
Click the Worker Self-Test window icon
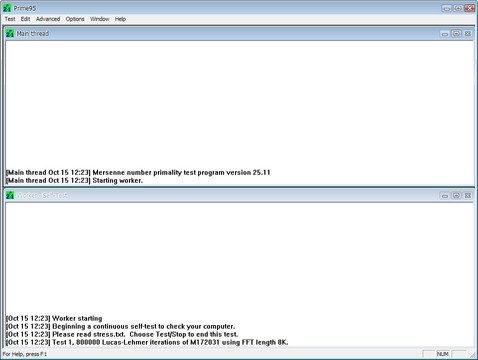click(10, 195)
